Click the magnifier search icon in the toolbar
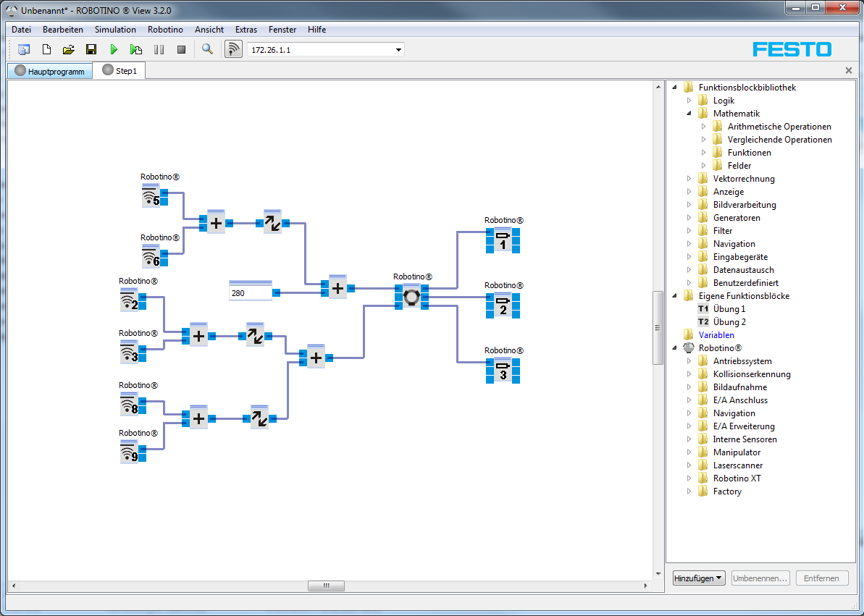Screen dimensions: 864x616 coord(207,50)
